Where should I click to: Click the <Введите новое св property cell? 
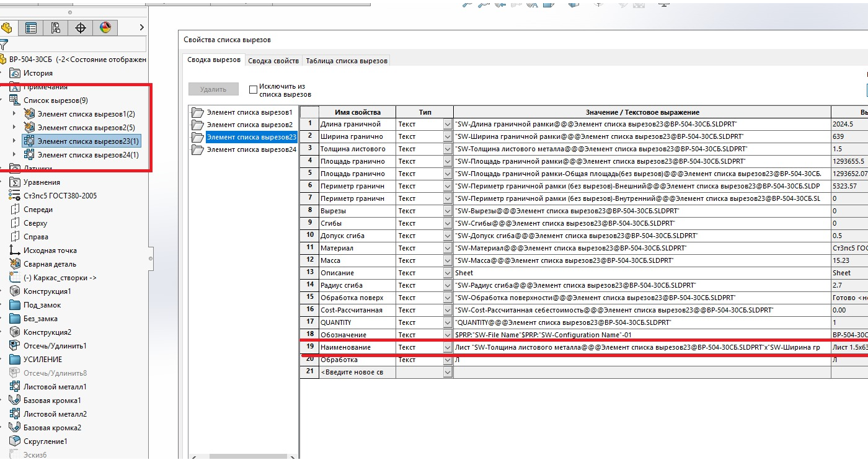pyautogui.click(x=357, y=372)
